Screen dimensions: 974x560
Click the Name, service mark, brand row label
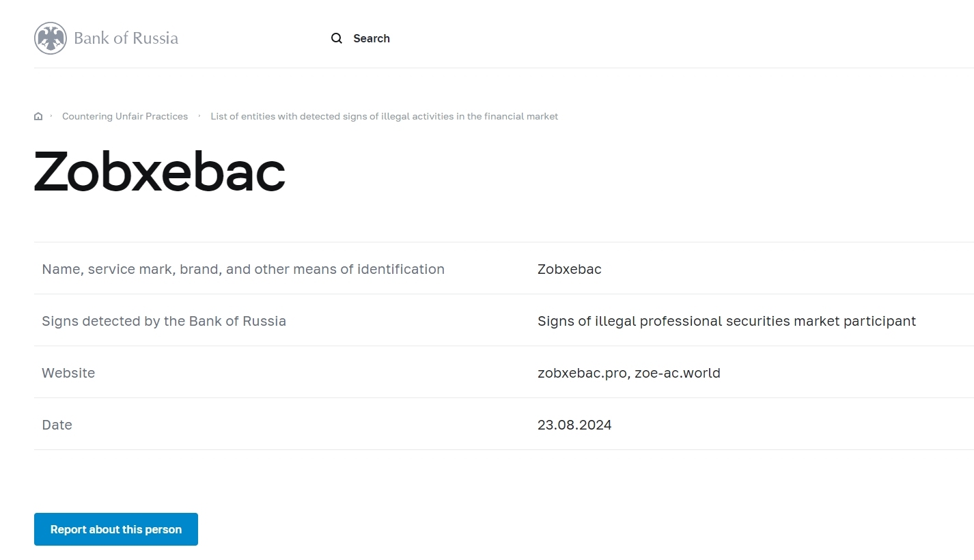tap(243, 269)
